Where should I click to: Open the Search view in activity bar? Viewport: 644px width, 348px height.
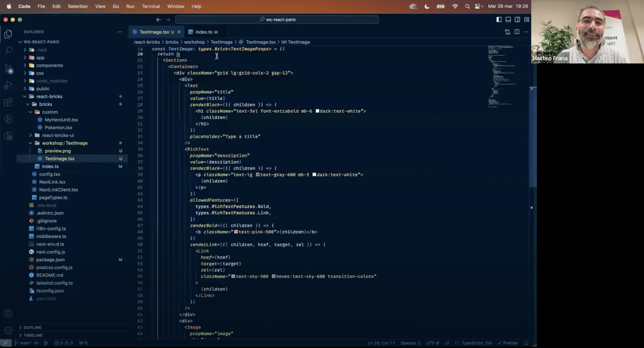point(8,50)
